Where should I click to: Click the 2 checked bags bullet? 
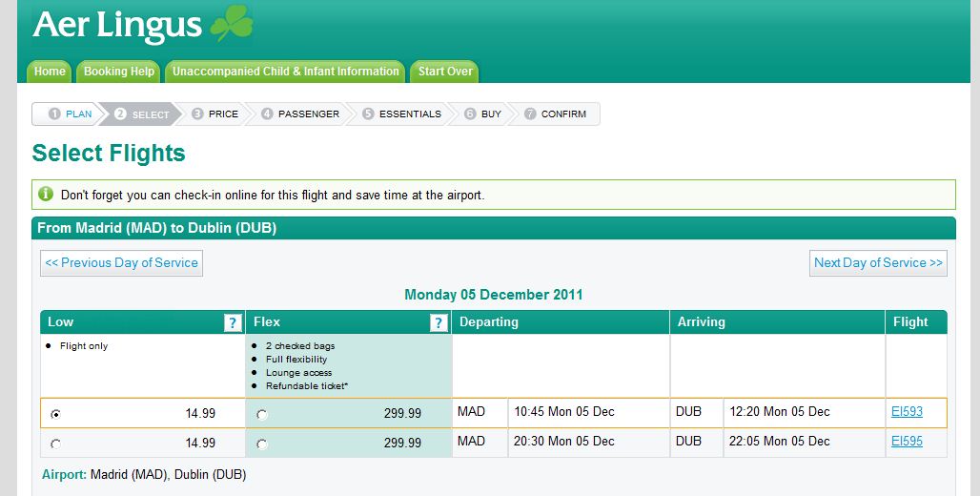click(300, 346)
